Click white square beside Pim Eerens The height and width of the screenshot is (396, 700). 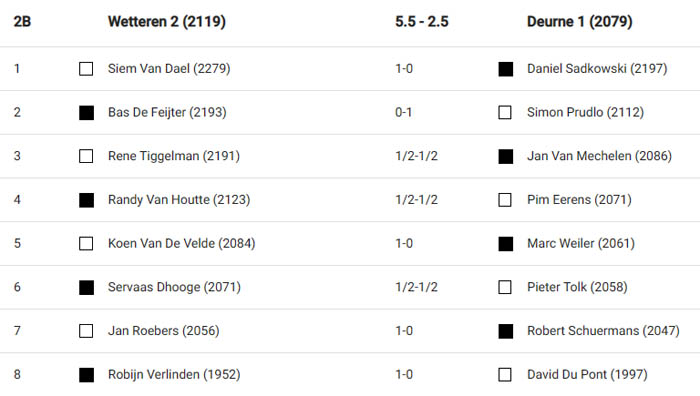505,200
